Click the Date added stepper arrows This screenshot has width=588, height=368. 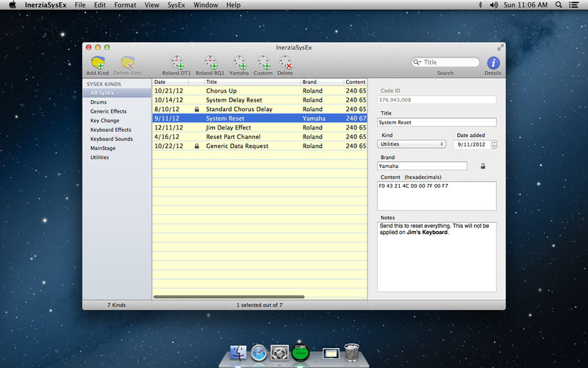click(x=494, y=144)
